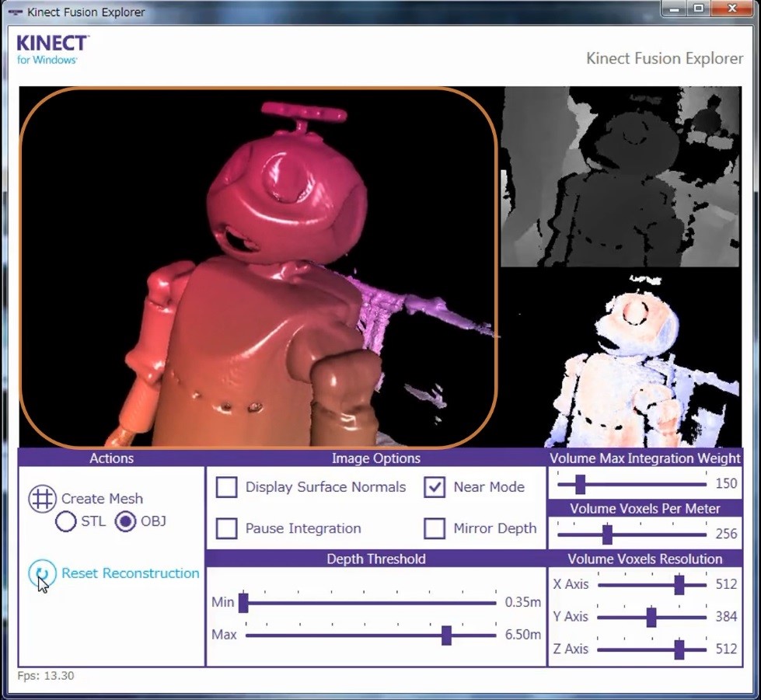This screenshot has width=761, height=700.
Task: Enable the Mirror Depth checkbox
Action: (434, 528)
